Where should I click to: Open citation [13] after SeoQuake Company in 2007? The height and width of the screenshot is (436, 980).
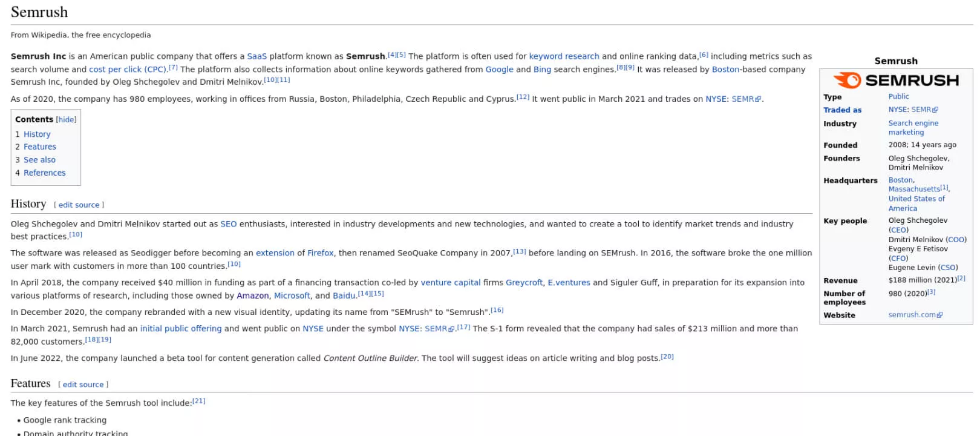point(519,251)
